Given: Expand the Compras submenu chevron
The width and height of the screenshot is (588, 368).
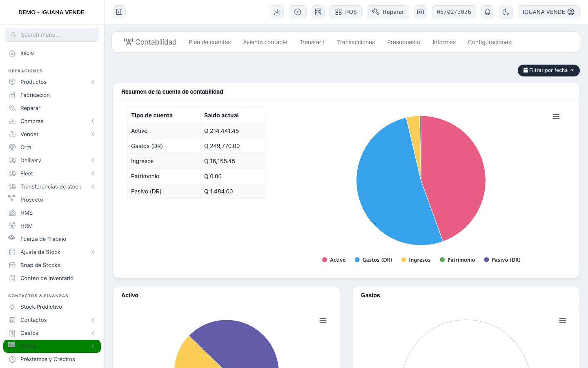Looking at the screenshot, I should [93, 121].
